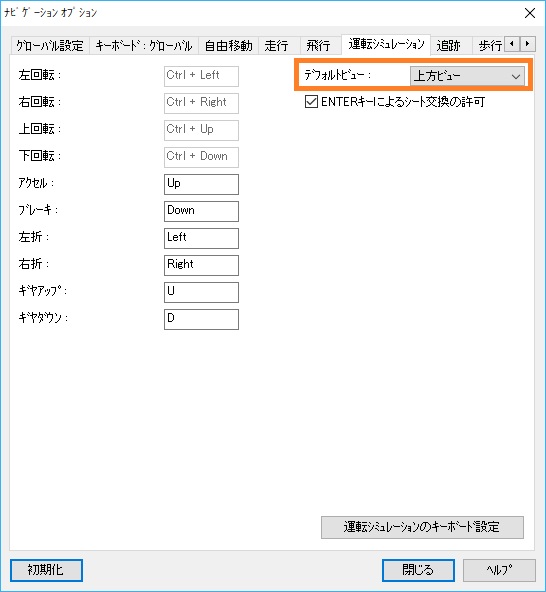Click the 閉じる button

418,570
